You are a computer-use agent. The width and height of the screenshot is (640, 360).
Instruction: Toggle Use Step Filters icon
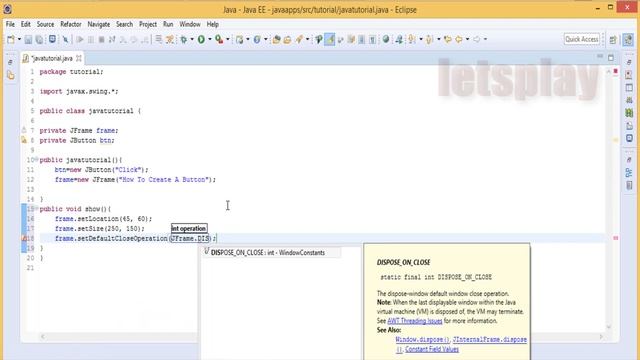[x=170, y=40]
